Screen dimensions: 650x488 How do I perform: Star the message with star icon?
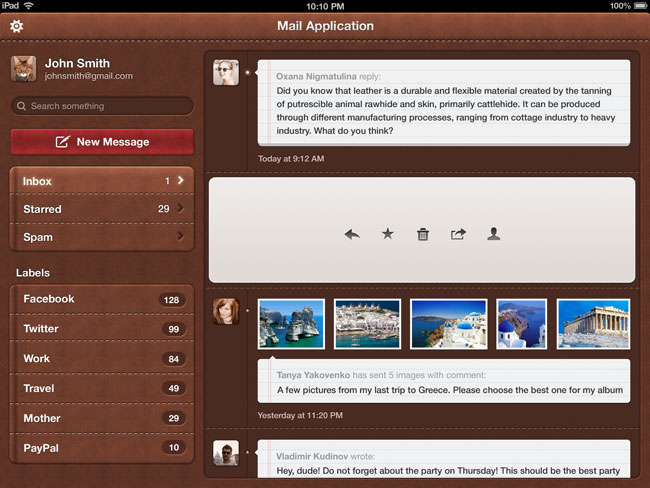point(387,234)
